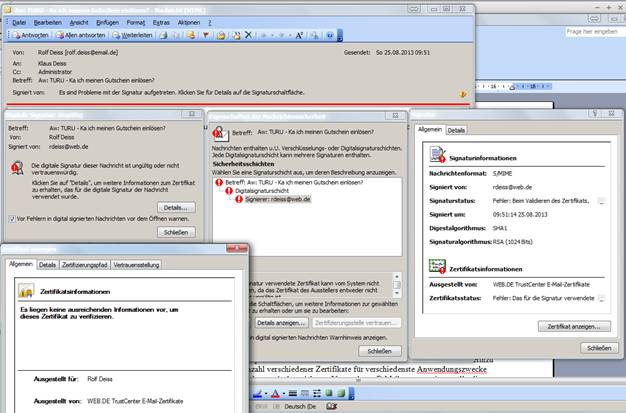Click the Details... button
The height and width of the screenshot is (413, 626).
click(x=176, y=208)
